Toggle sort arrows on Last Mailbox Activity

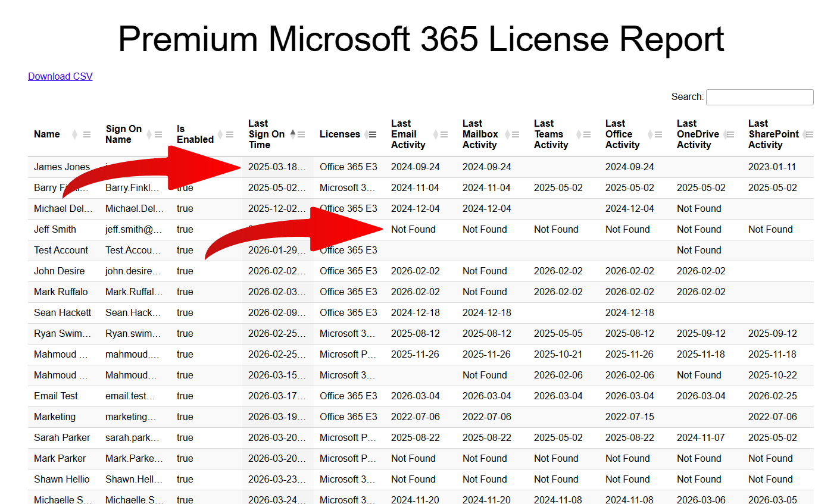[x=507, y=134]
